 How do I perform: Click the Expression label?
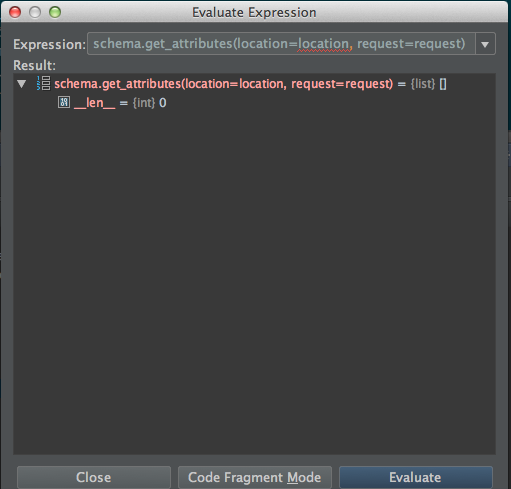coord(49,44)
